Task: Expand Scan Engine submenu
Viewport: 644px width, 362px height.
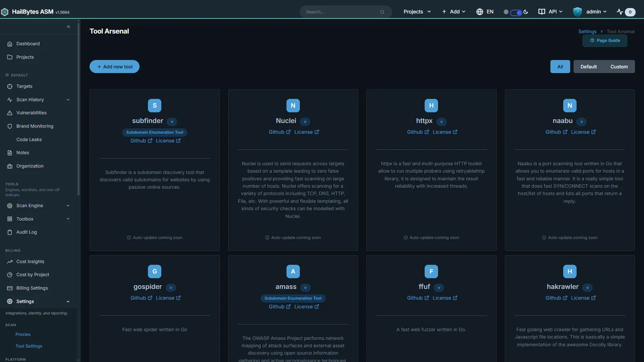Action: coord(68,206)
